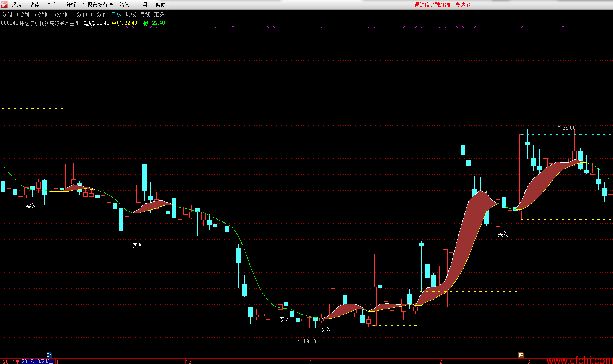613x364 pixels.
Task: Open the 扩展市场行情 menu
Action: [x=98, y=5]
